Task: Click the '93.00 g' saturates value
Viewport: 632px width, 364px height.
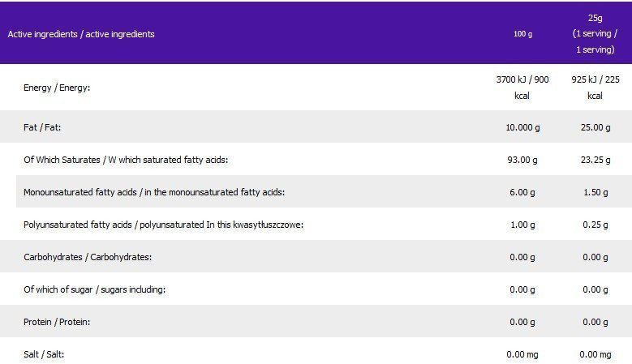Action: (522, 160)
